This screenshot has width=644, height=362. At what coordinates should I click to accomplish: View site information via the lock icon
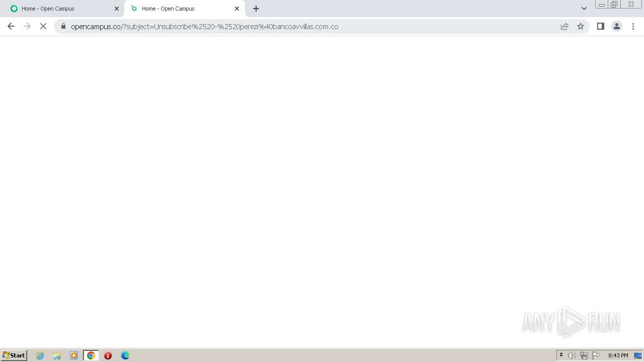[x=63, y=26]
